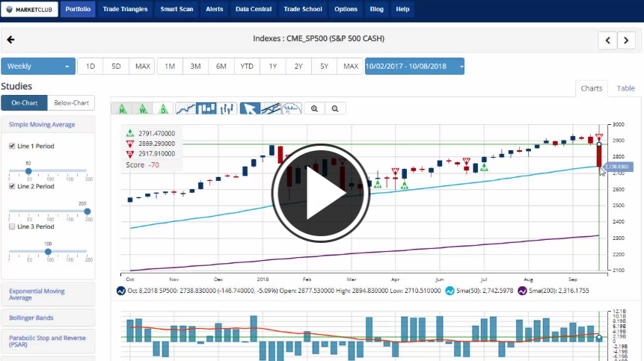Uncheck the Line 1 Period checkbox
Image resolution: width=644 pixels, height=361 pixels.
(11, 146)
